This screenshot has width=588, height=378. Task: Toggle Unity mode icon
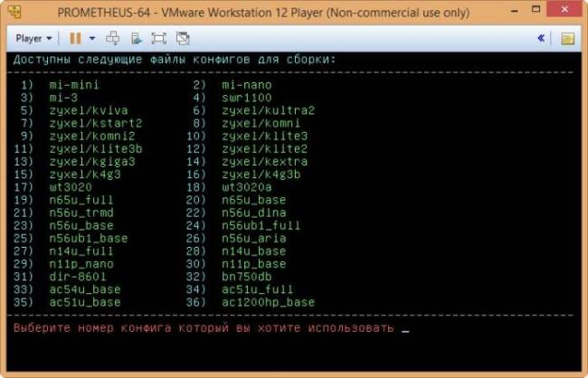[x=183, y=38]
